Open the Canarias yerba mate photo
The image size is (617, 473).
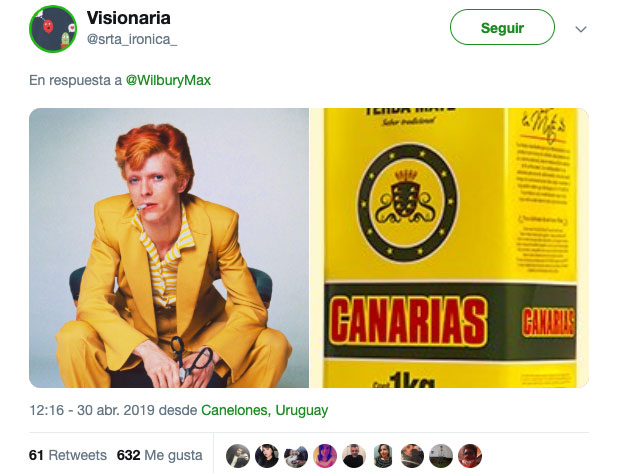(449, 248)
